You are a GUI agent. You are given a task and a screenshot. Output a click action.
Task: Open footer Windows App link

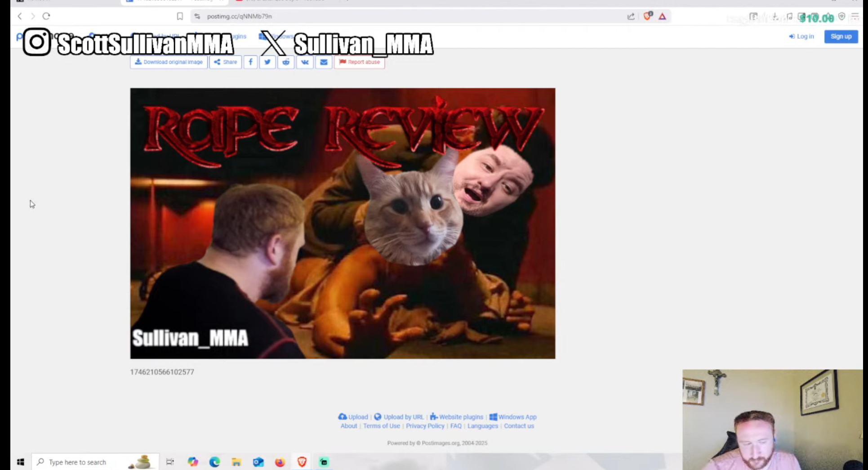click(513, 417)
